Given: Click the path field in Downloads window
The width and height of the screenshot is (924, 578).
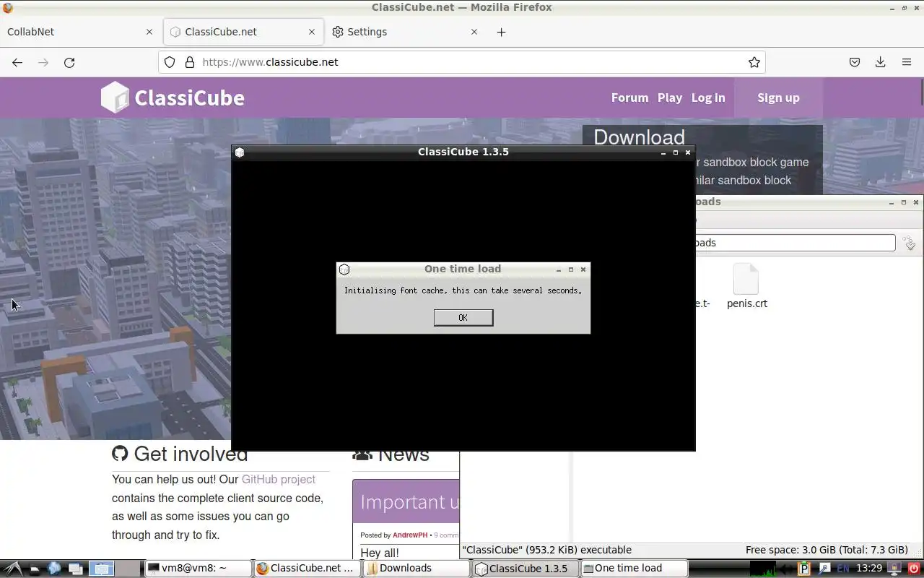Looking at the screenshot, I should coord(794,243).
